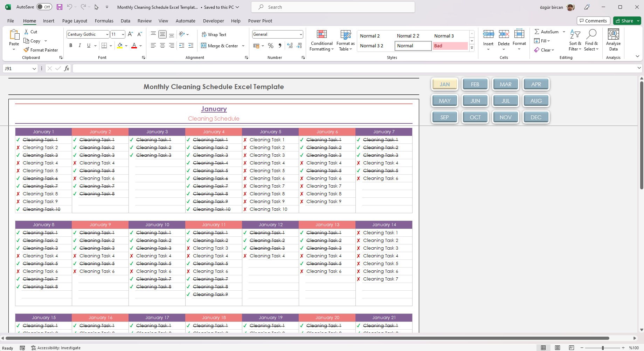The image size is (644, 351).
Task: Apply Comma Style number format
Action: click(x=280, y=46)
